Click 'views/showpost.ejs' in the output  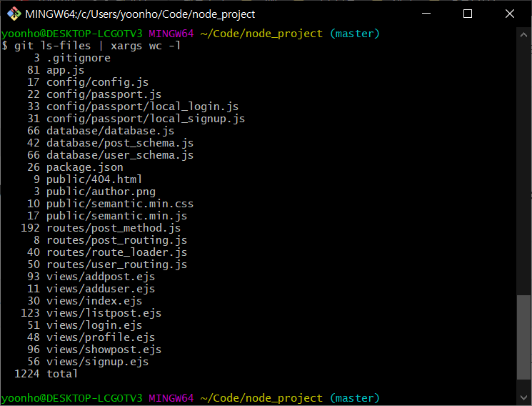[104, 350]
